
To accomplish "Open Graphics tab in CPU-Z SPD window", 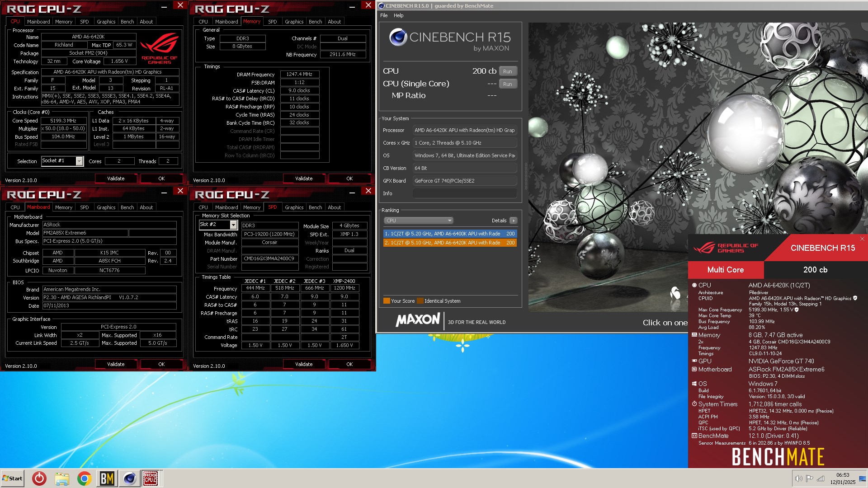I will click(x=294, y=207).
